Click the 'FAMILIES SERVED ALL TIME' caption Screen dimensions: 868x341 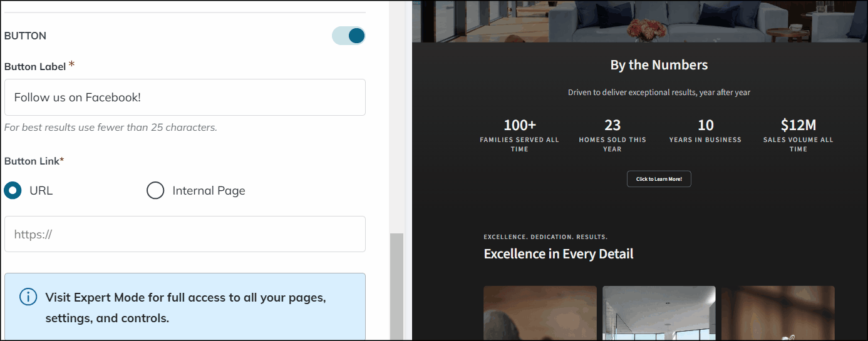[520, 145]
